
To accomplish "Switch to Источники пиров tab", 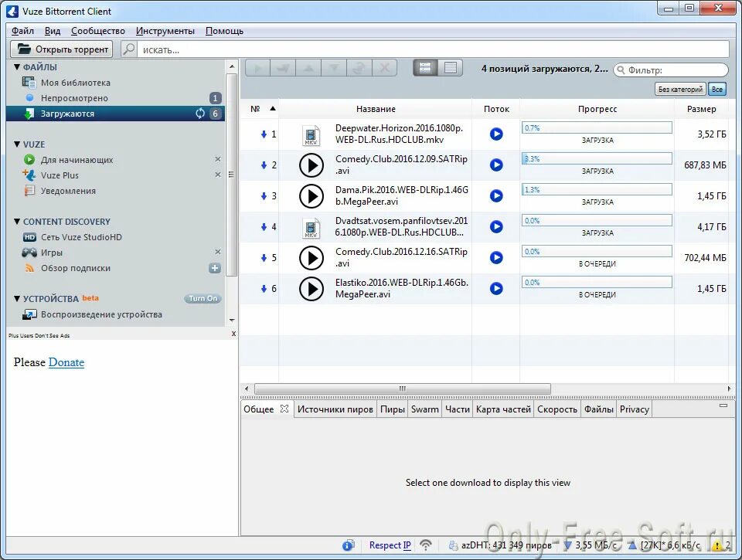I will pyautogui.click(x=335, y=409).
